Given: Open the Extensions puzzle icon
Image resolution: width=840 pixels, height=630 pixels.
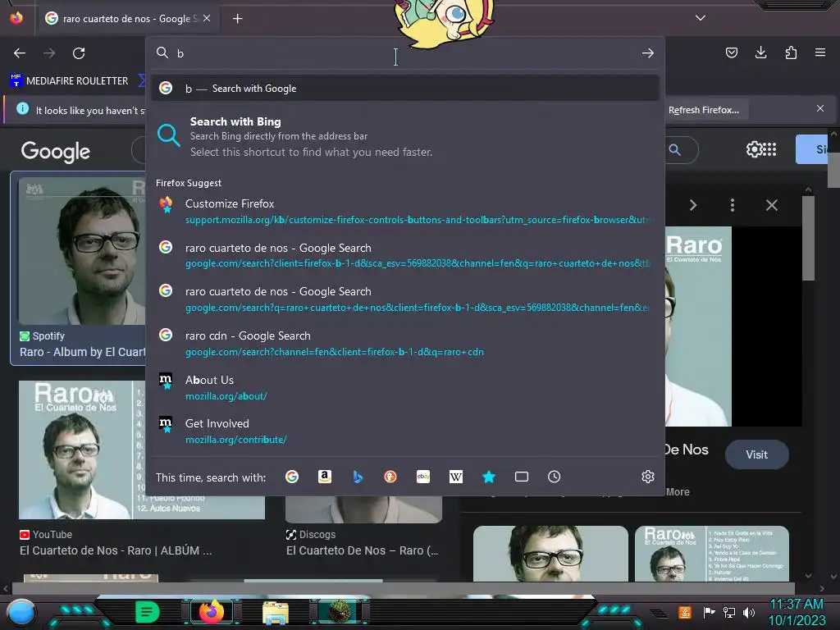Looking at the screenshot, I should (791, 52).
